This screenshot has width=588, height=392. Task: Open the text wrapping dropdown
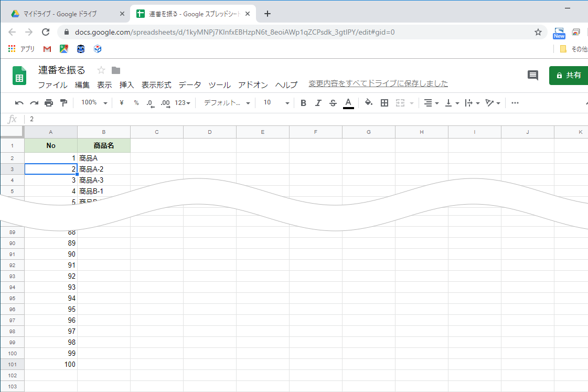(472, 103)
